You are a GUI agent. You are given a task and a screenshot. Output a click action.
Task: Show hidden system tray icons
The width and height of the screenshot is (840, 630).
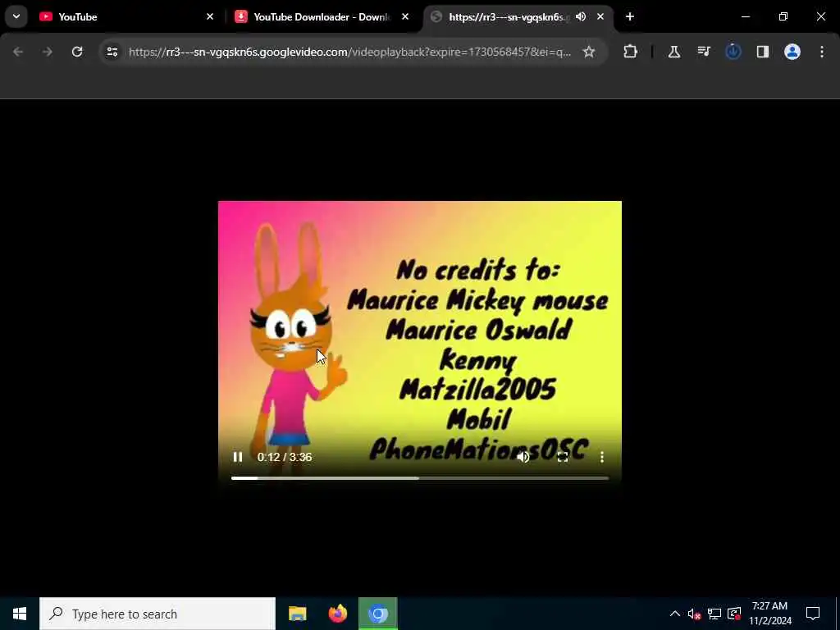[675, 614]
